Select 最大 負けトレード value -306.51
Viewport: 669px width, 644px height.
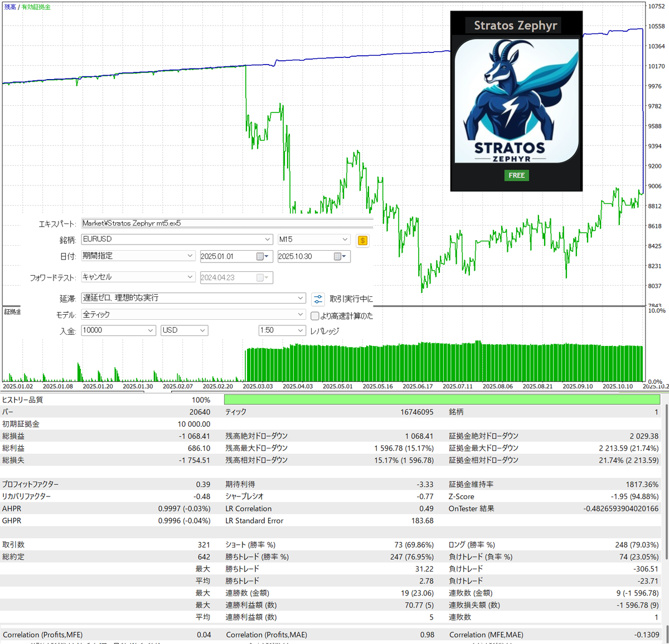click(646, 569)
